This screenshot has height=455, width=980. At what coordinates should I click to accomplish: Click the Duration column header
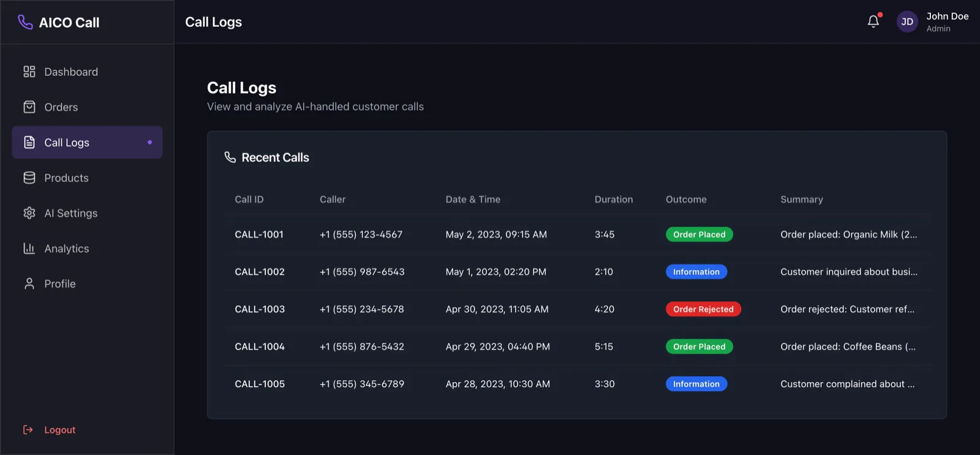[x=614, y=200]
